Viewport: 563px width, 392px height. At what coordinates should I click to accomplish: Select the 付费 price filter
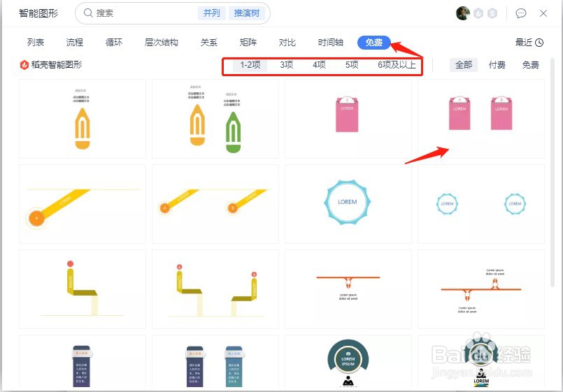click(x=497, y=65)
